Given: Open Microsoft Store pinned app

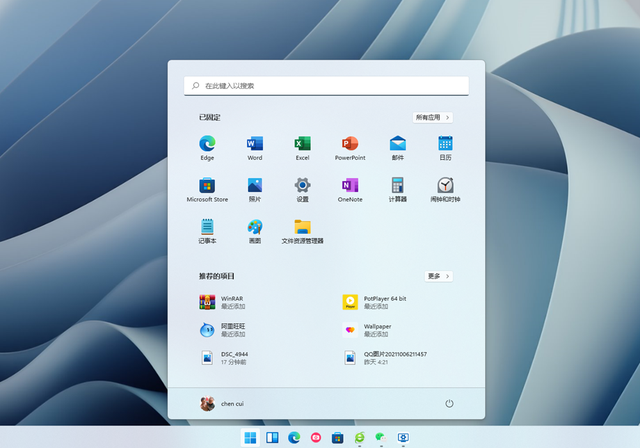Looking at the screenshot, I should (207, 189).
